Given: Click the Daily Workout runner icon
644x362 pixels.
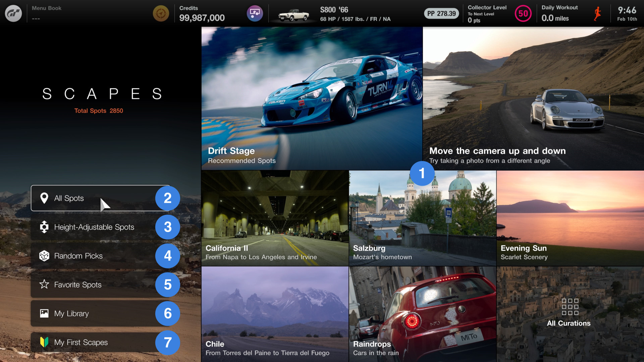Looking at the screenshot, I should tap(598, 13).
